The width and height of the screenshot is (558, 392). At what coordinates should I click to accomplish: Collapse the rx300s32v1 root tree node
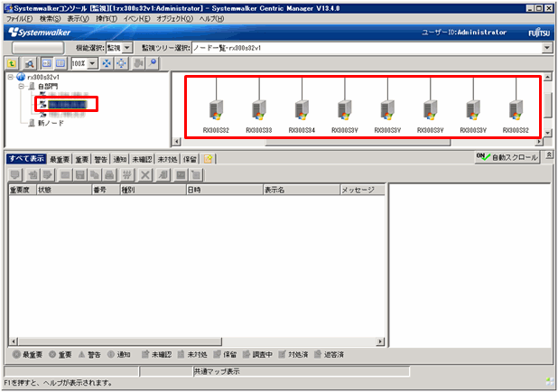tap(11, 77)
